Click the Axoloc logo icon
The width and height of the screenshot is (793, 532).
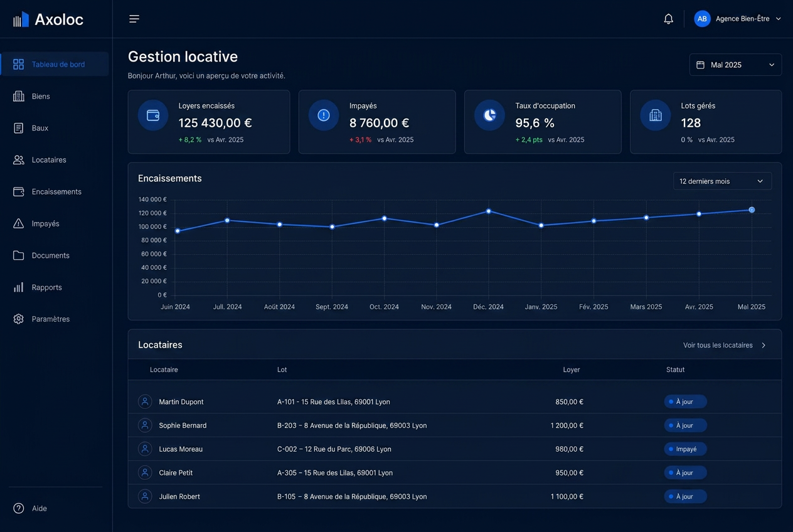(x=21, y=19)
